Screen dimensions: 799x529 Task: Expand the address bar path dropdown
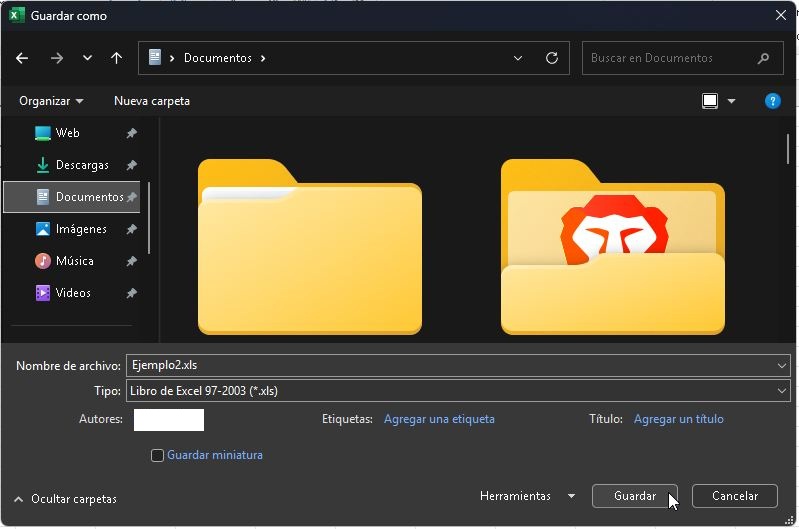[x=518, y=58]
